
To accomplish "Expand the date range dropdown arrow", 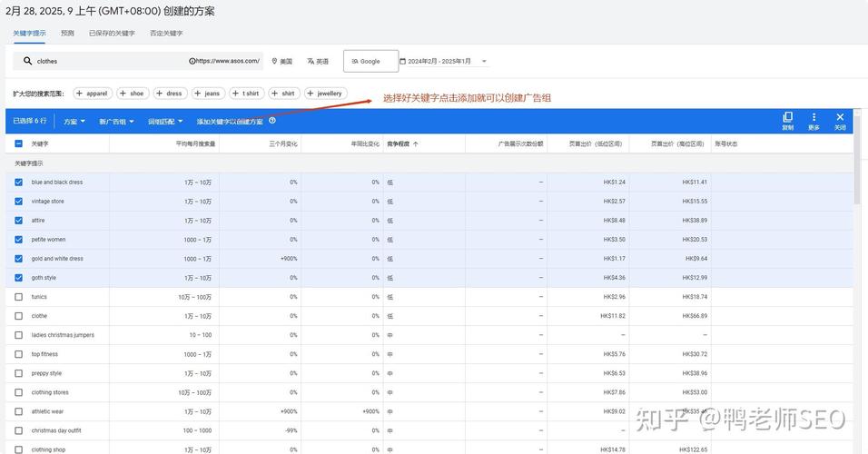I will (x=484, y=62).
